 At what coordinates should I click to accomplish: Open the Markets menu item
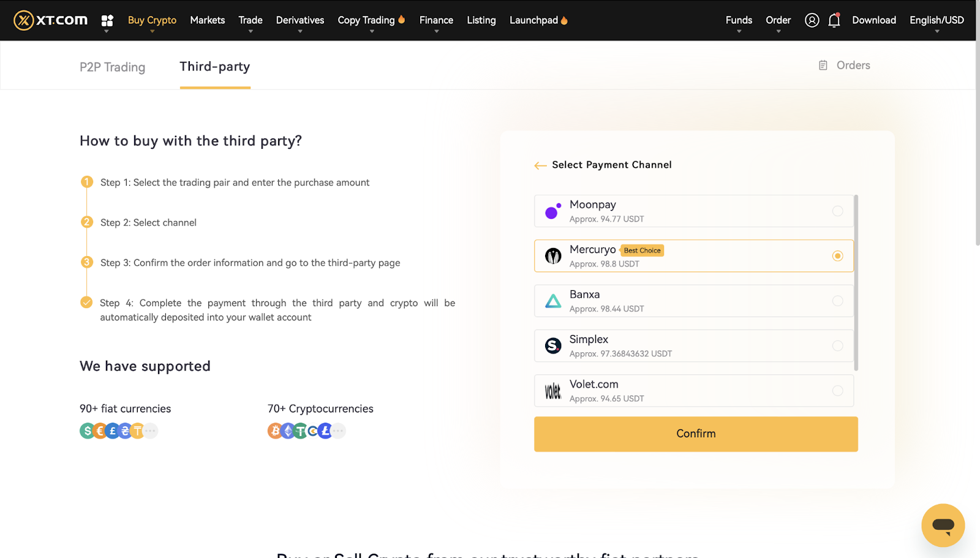[208, 20]
